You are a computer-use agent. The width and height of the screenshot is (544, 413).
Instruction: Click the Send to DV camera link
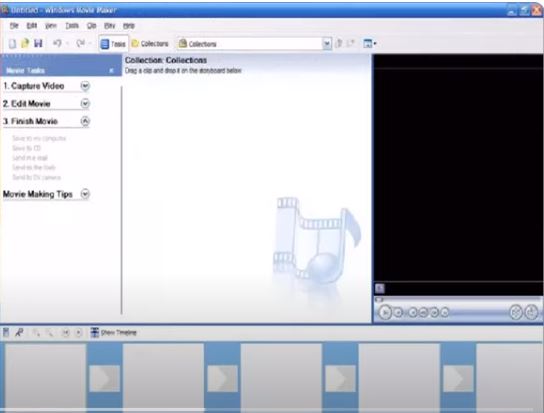(36, 177)
